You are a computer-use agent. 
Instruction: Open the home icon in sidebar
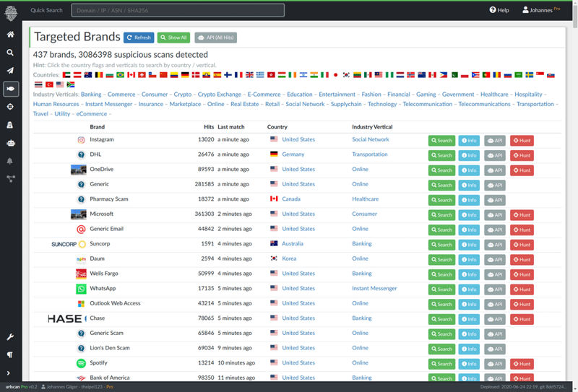coord(10,35)
